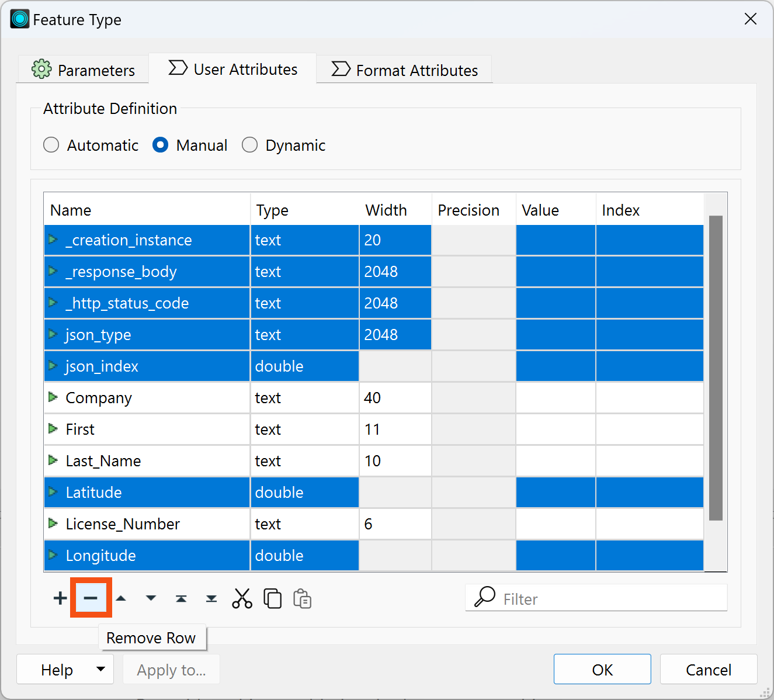Move the selected row up
The height and width of the screenshot is (700, 774).
coord(121,598)
